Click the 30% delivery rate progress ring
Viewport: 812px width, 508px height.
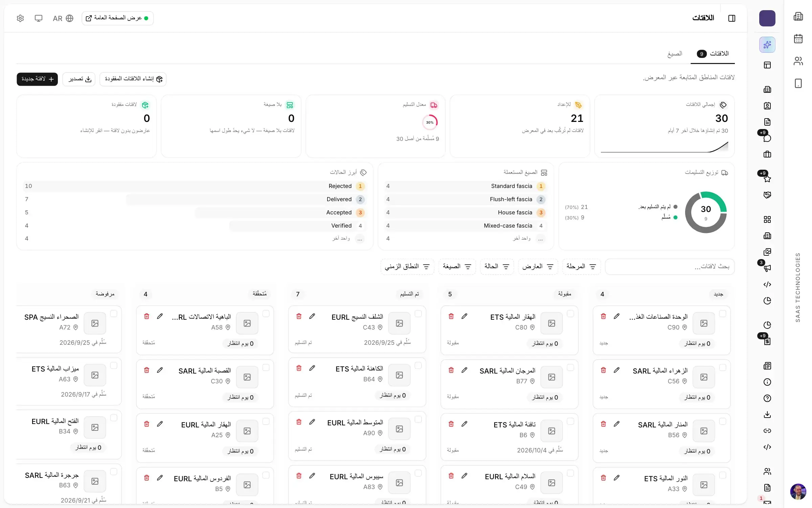[430, 122]
